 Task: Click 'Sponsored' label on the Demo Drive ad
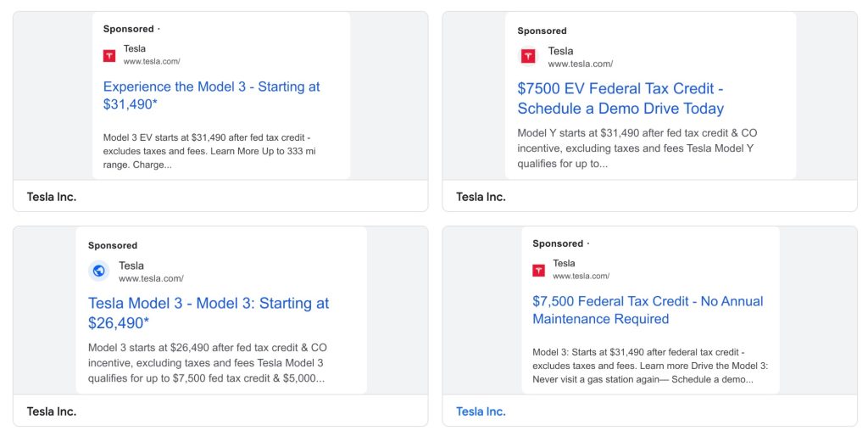(x=542, y=31)
